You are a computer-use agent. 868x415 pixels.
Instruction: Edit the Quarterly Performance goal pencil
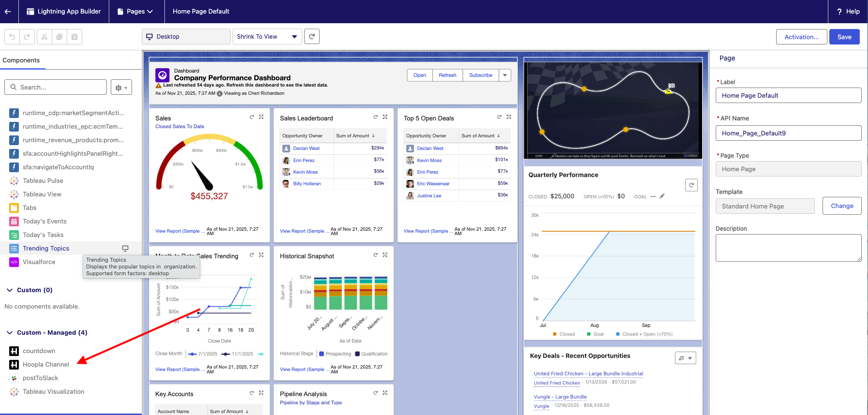tap(662, 196)
